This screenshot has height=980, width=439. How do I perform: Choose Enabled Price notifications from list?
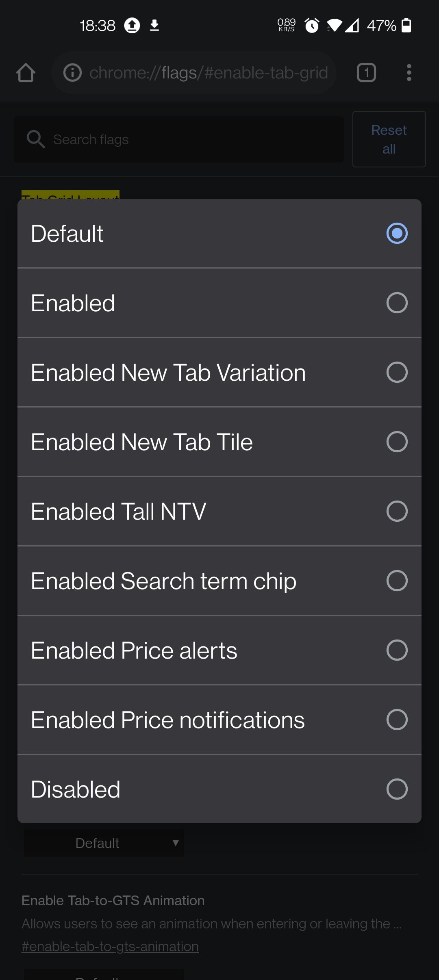[x=397, y=720]
